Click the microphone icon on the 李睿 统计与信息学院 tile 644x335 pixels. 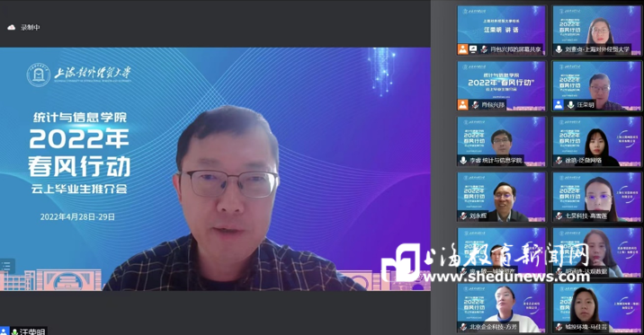(x=463, y=161)
